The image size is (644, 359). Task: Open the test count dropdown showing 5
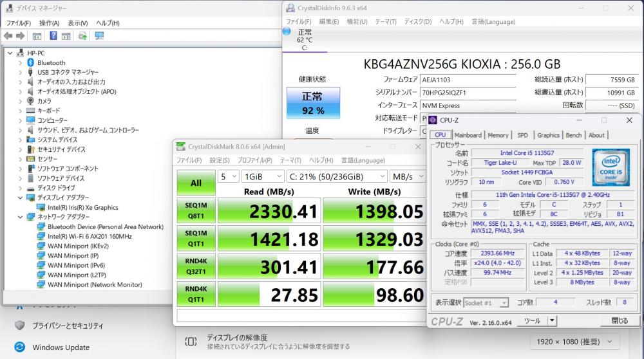click(228, 176)
